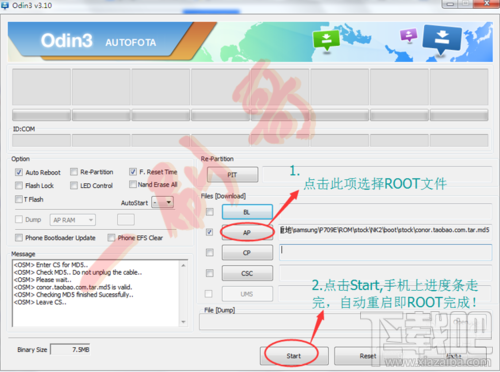500x372 pixels.
Task: Click the green download icon in banner
Action: [326, 40]
